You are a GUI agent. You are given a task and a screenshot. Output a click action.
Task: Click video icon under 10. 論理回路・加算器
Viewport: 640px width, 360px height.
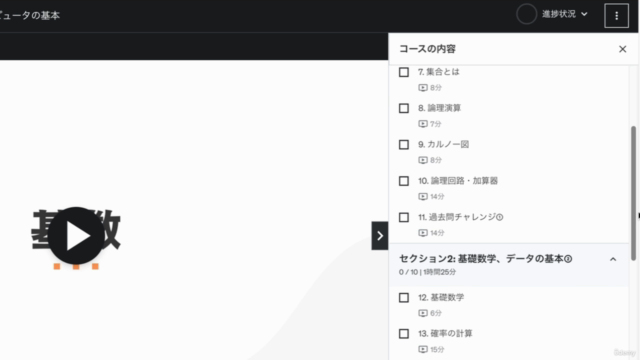click(423, 196)
